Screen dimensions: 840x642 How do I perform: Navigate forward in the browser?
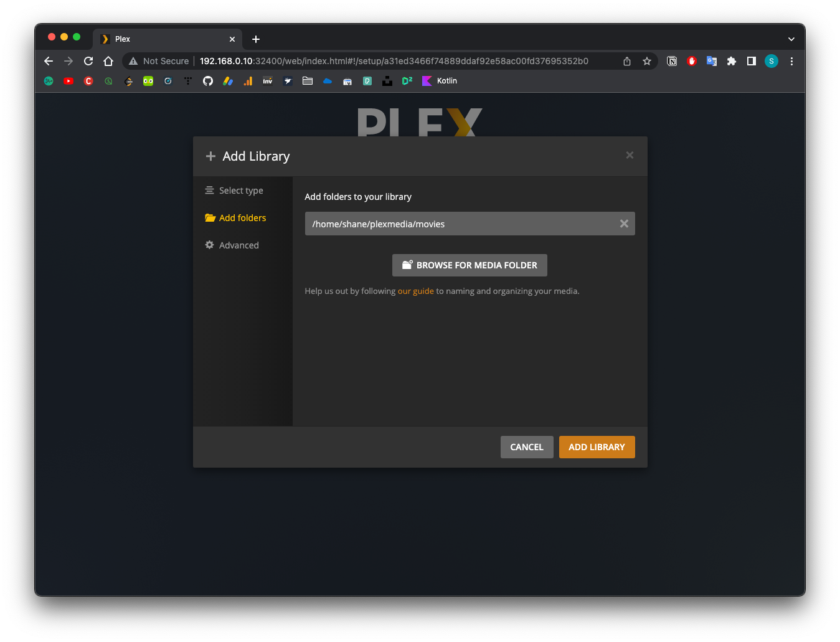point(68,61)
